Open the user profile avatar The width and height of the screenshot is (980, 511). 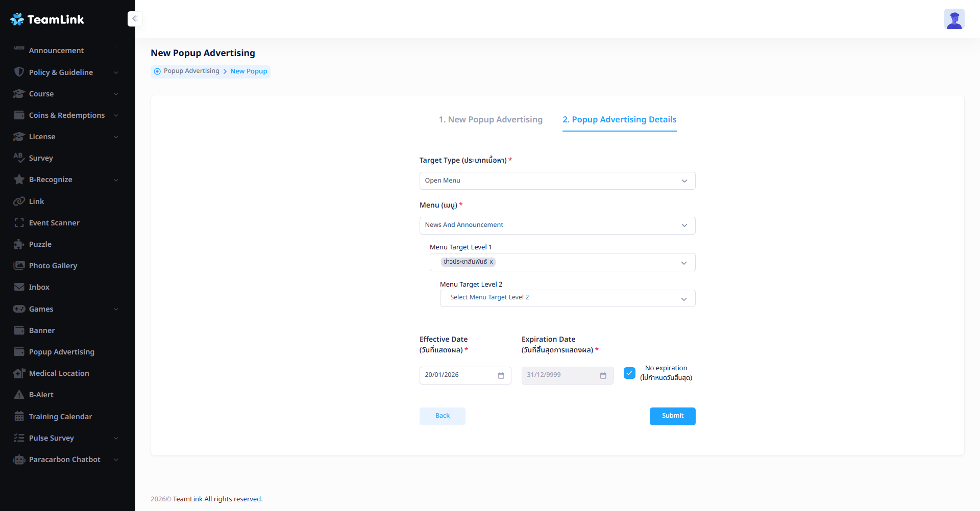click(953, 19)
